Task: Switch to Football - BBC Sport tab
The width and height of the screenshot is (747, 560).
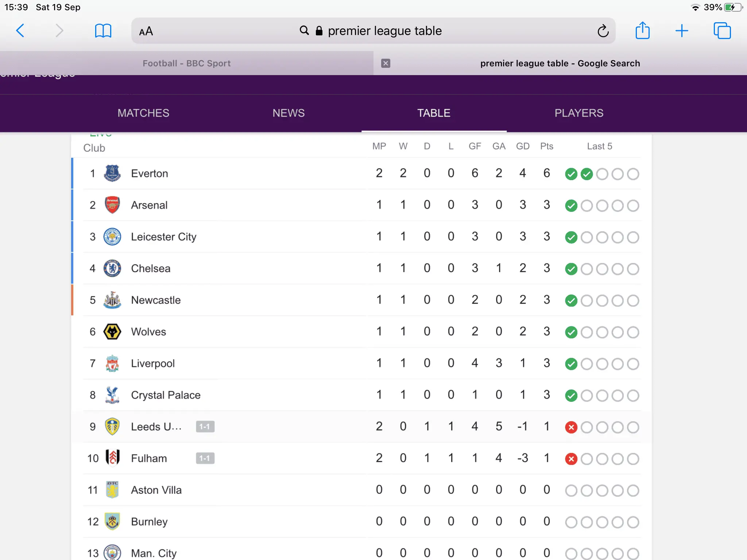Action: (x=186, y=63)
